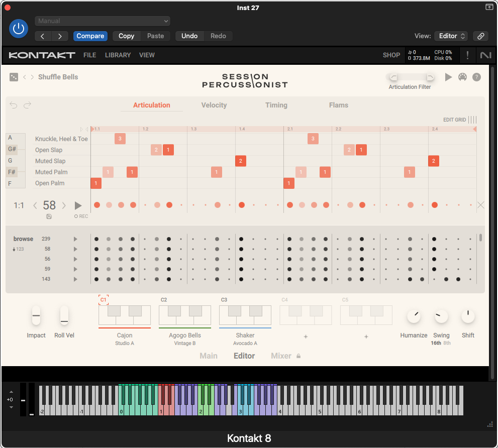The image size is (498, 448).
Task: Select next pattern number arrow near 58
Action: pos(64,206)
